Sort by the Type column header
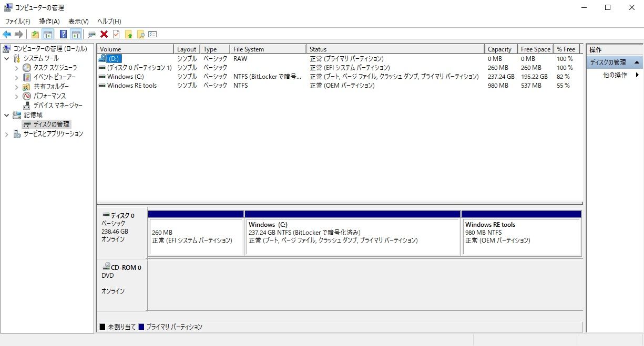This screenshot has height=346, width=644. [x=214, y=49]
